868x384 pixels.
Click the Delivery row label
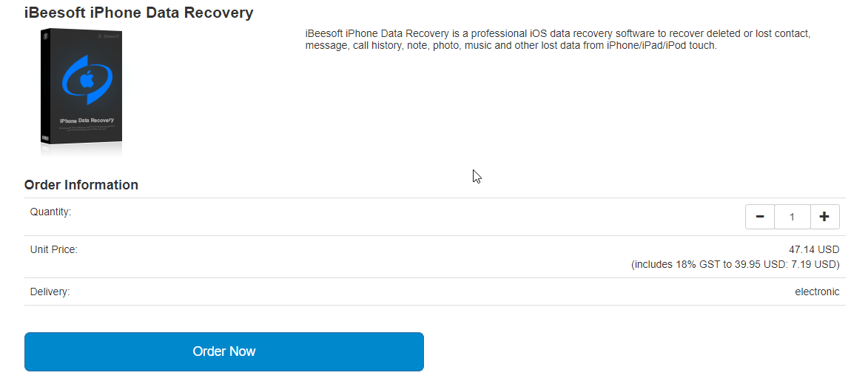click(x=50, y=292)
